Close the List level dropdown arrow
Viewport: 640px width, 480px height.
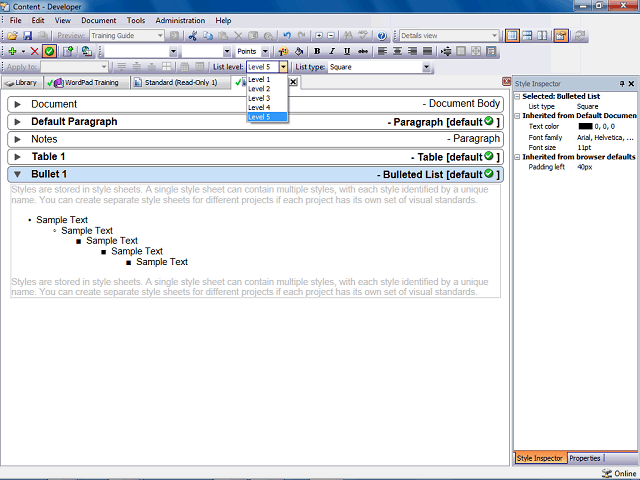click(x=283, y=67)
